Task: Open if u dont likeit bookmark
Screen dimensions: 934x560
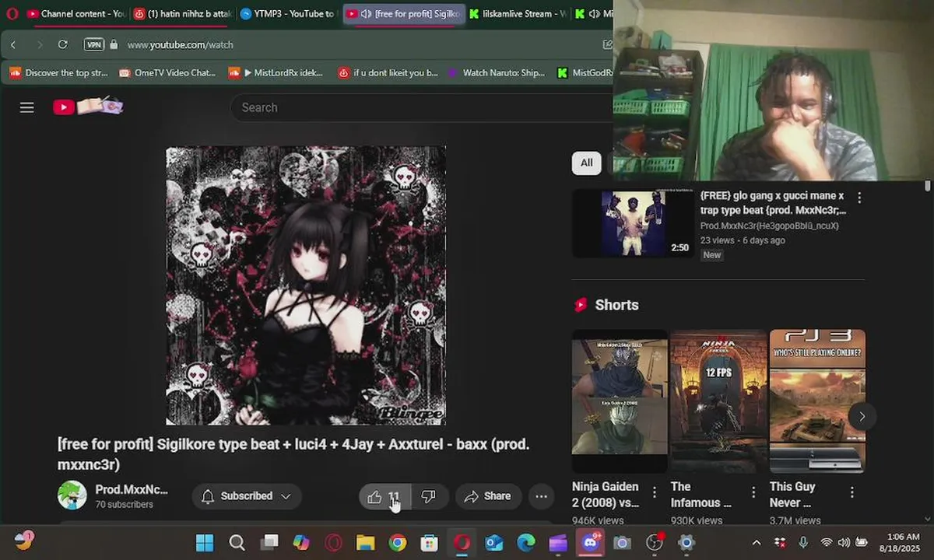Action: coord(388,72)
